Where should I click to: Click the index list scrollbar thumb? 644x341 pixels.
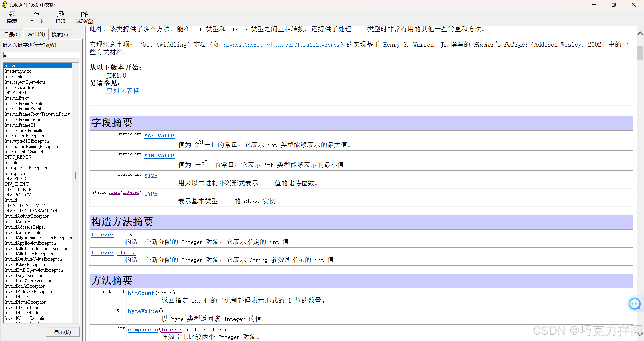[76, 175]
